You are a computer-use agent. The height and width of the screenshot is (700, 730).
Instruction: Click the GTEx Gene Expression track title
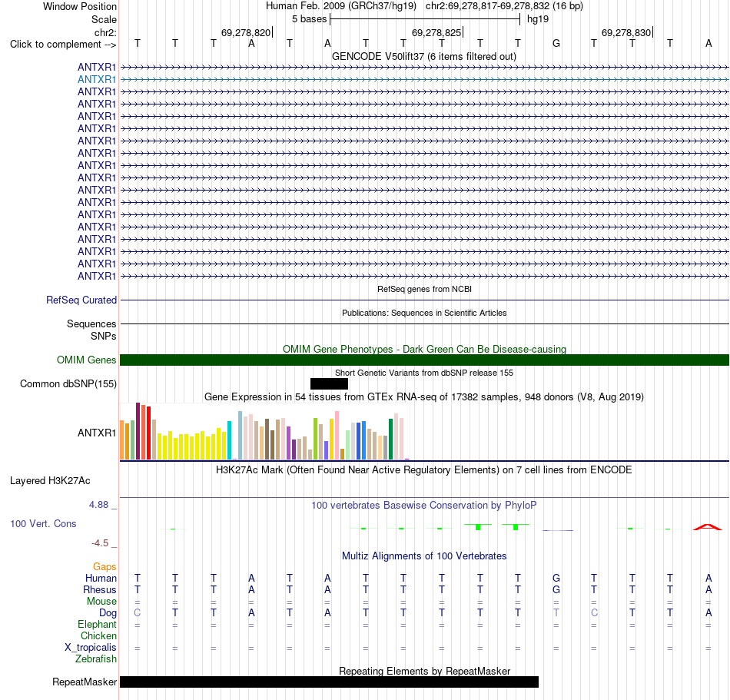[x=424, y=397]
